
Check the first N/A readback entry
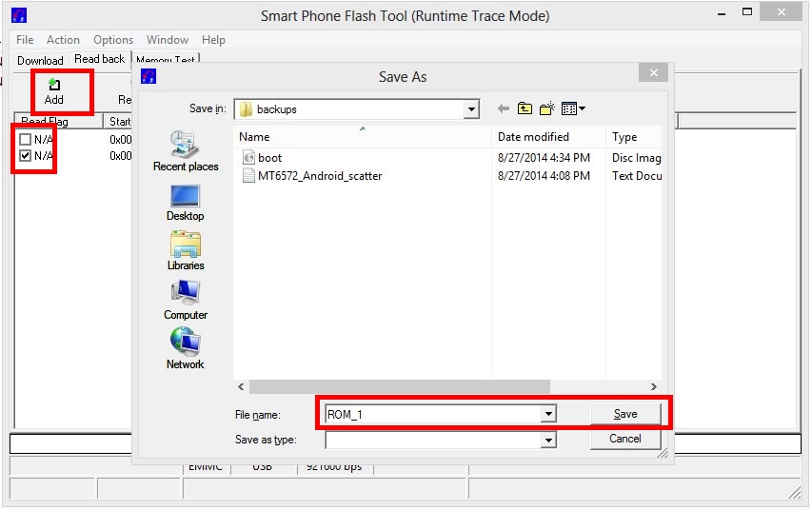tap(25, 139)
